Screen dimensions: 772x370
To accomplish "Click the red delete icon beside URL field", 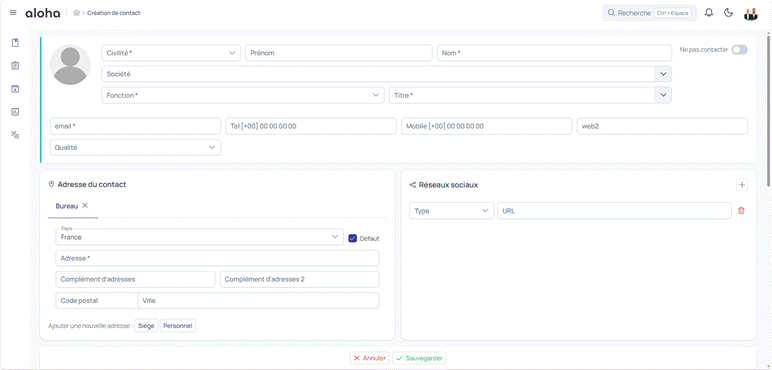I will point(741,211).
